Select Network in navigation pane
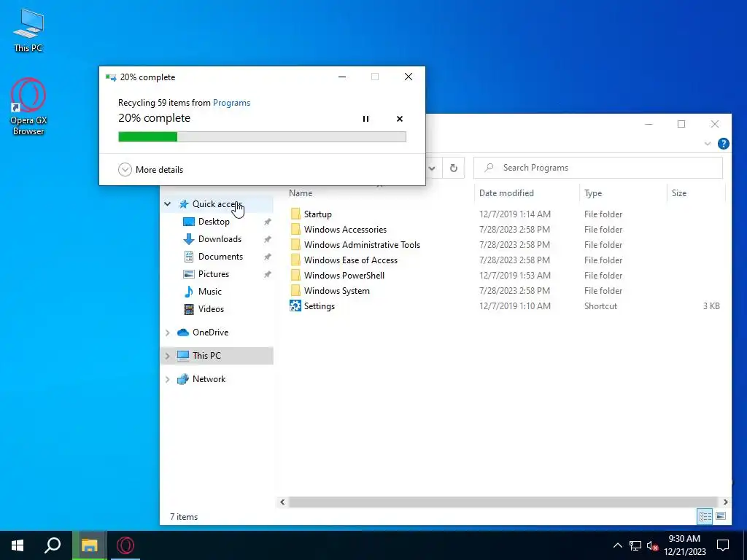Screen dimensions: 747x560 (209, 379)
